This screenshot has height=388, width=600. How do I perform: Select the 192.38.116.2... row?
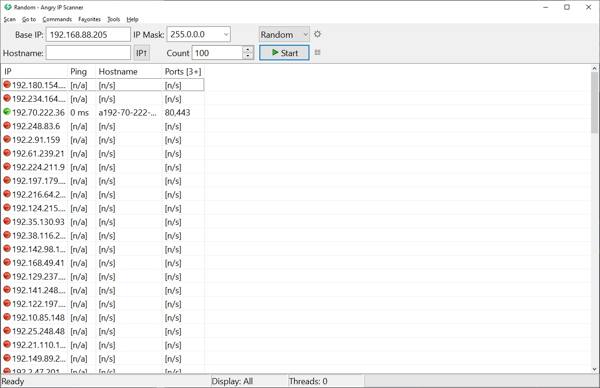tap(103, 235)
